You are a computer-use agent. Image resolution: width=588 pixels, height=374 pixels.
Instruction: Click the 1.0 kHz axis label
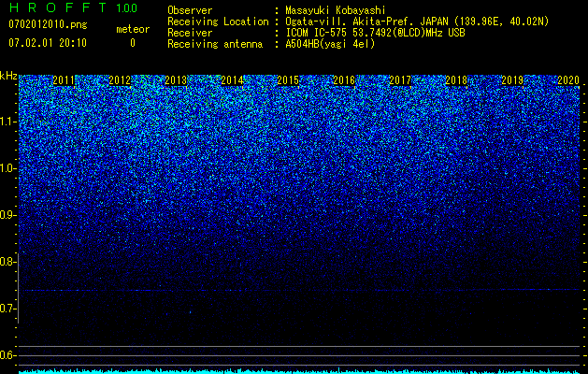click(8, 168)
